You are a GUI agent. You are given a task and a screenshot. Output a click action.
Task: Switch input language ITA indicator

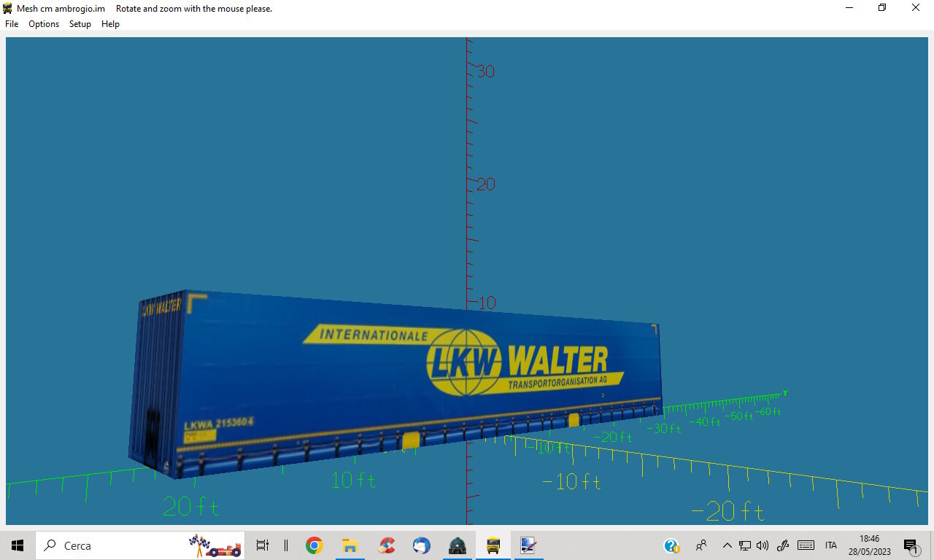pyautogui.click(x=831, y=545)
